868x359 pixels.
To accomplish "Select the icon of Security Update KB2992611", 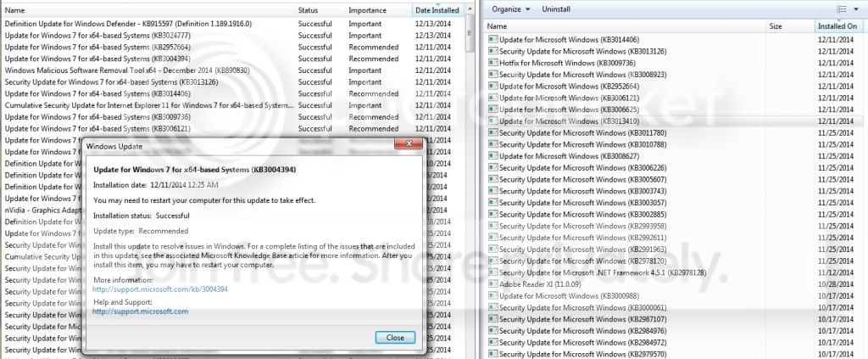I will [x=493, y=237].
